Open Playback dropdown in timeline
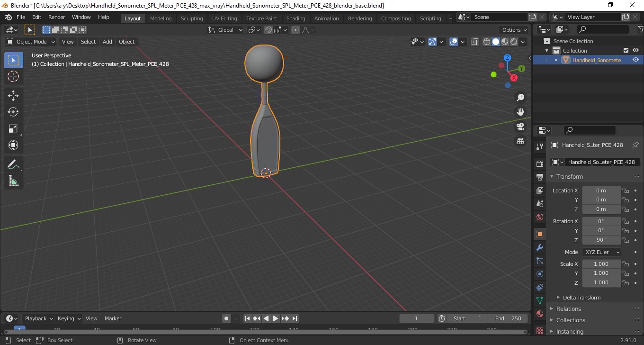Screen dimensions: 644x345 pos(38,318)
